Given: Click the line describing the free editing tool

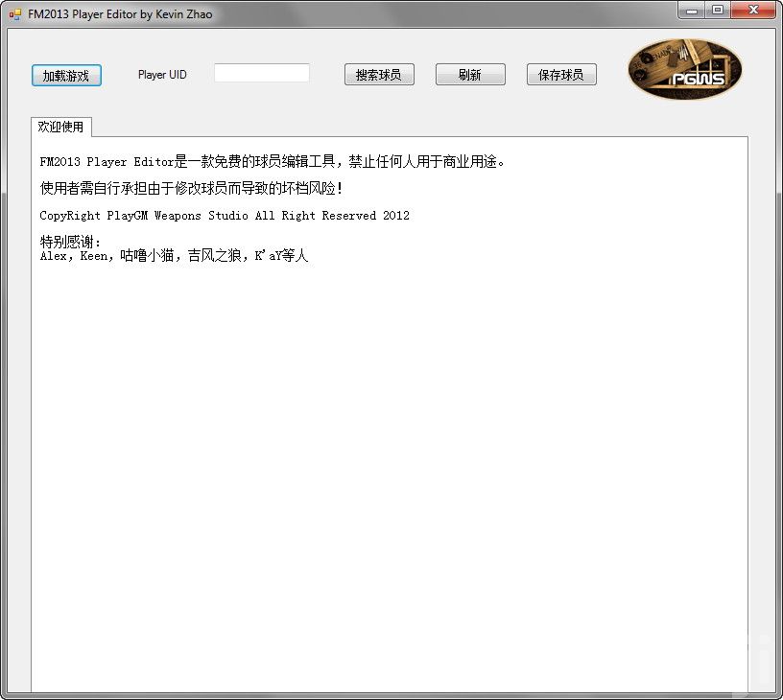Looking at the screenshot, I should (x=272, y=162).
